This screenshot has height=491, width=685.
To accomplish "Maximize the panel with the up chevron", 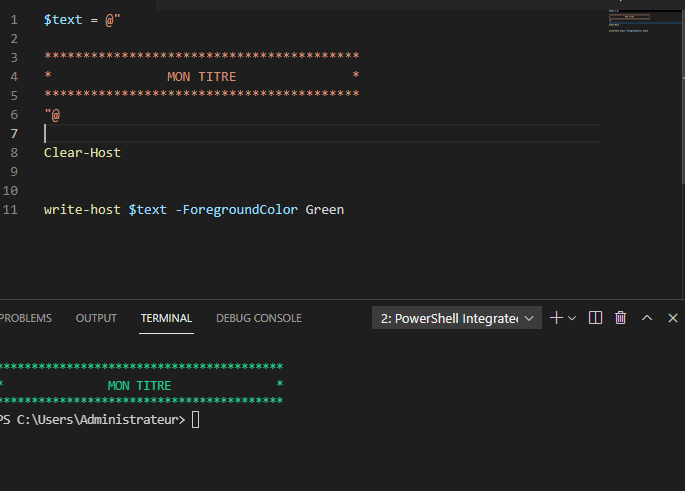I will (647, 318).
